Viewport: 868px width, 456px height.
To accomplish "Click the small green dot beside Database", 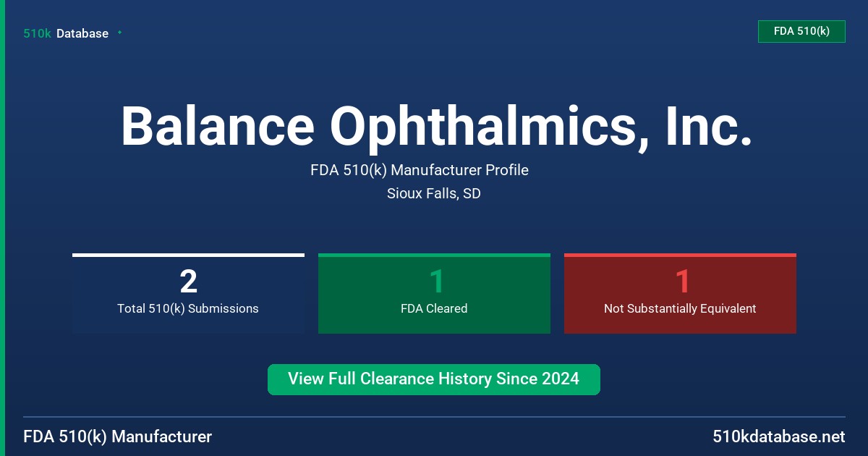I will pos(119,33).
